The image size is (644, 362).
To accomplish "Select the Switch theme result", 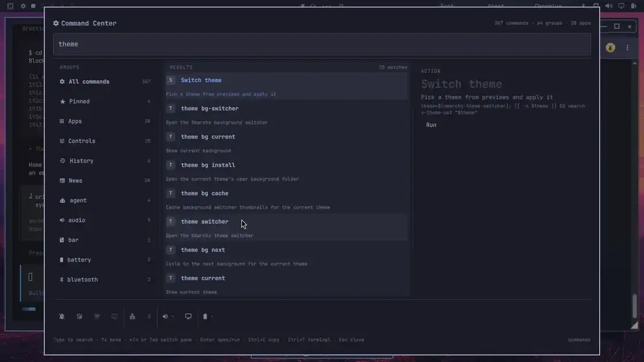I will tap(286, 87).
